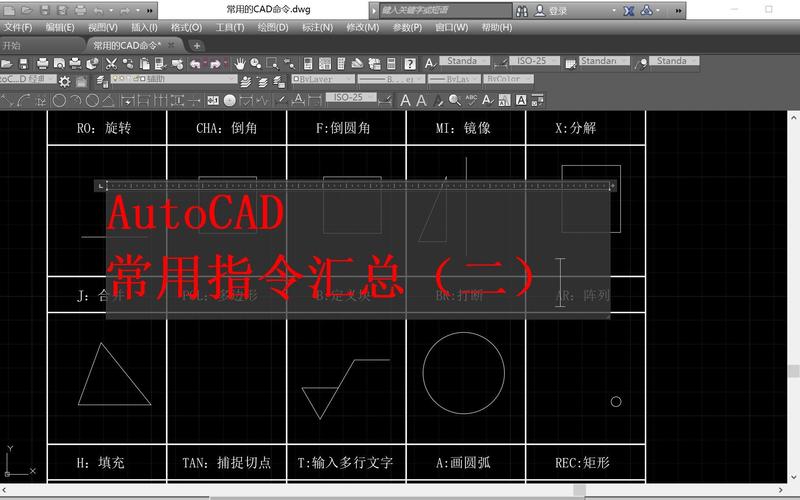This screenshot has height=500, width=800.
Task: Open the 绘图(D) menu
Action: point(274,27)
